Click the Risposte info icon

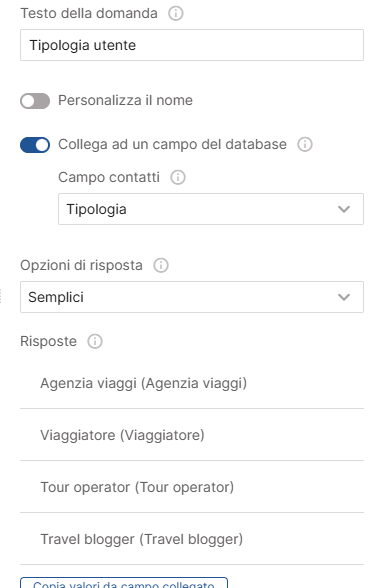(95, 342)
